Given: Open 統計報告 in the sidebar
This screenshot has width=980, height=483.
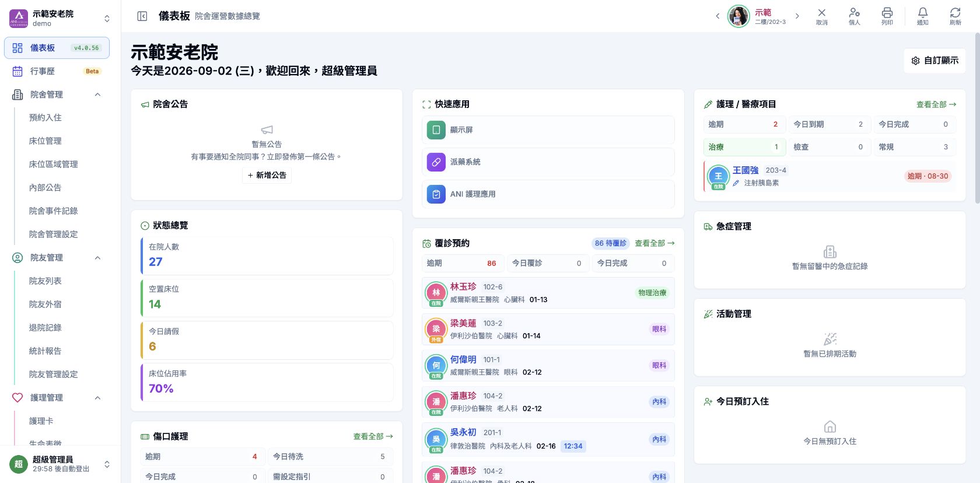Looking at the screenshot, I should click(45, 351).
